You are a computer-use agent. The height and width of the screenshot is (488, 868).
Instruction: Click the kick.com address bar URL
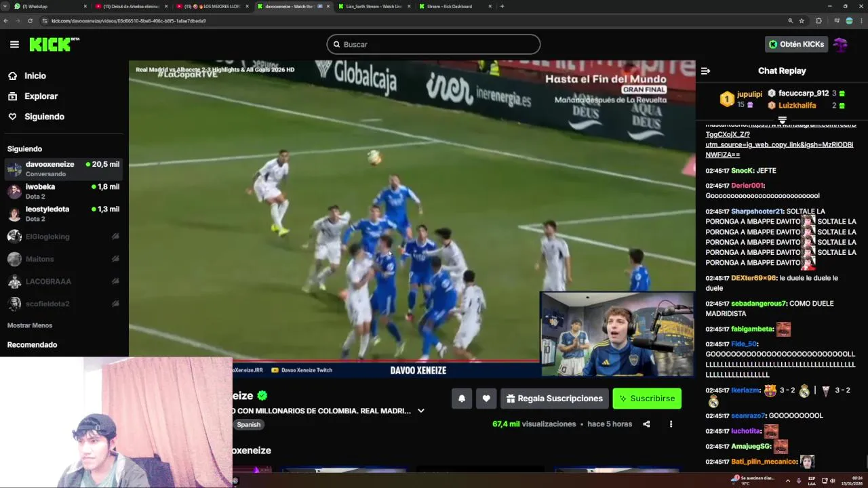[x=129, y=21]
